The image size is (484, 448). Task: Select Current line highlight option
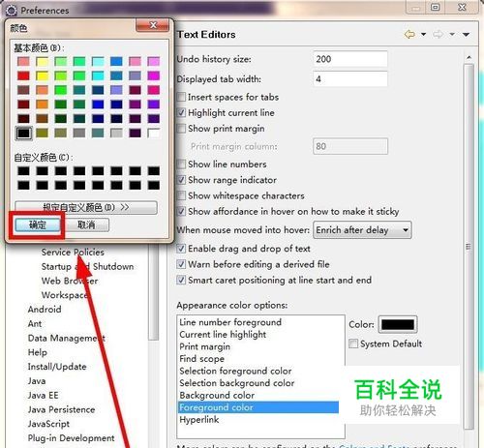pos(223,335)
